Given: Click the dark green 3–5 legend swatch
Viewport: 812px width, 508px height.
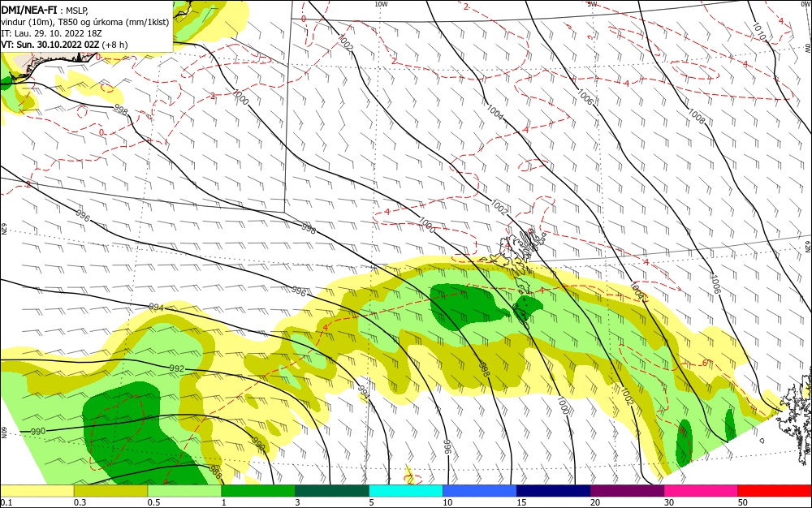Looking at the screenshot, I should [x=332, y=491].
